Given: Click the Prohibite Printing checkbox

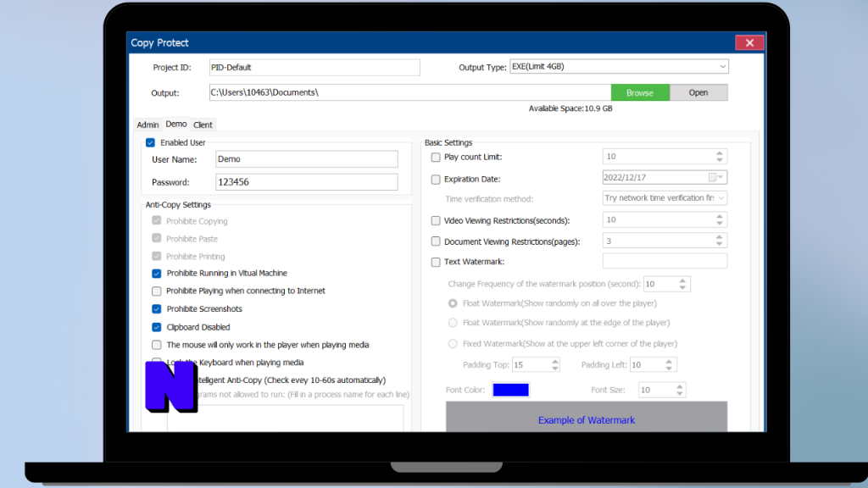Looking at the screenshot, I should click(157, 256).
